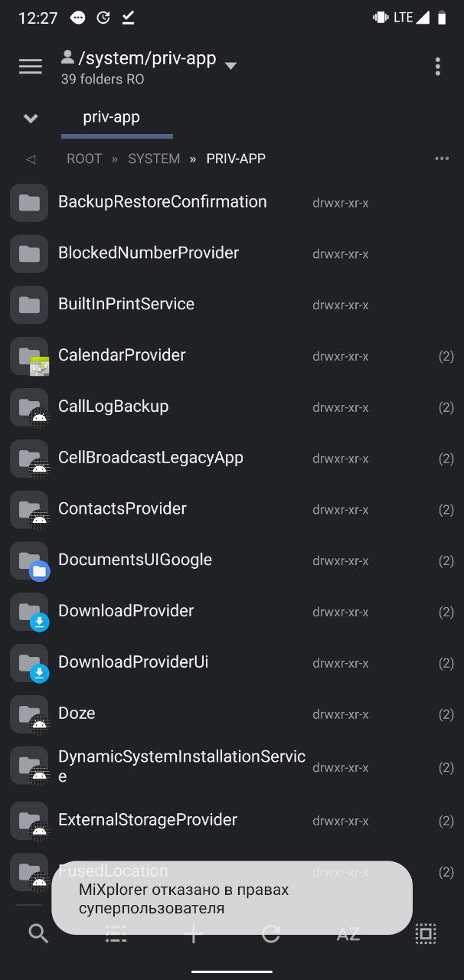
Task: Open the Doze folder
Action: tap(232, 714)
